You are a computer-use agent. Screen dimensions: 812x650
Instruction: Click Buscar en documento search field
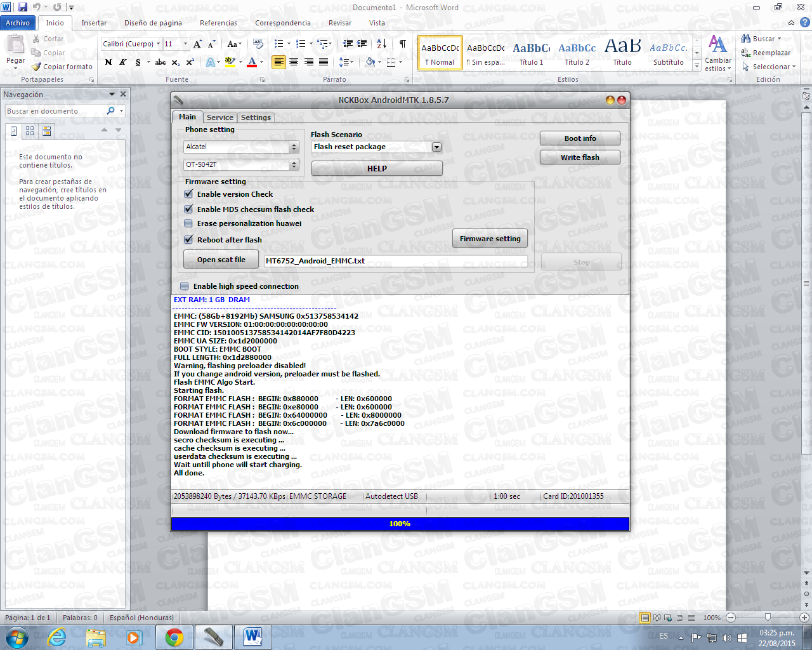coord(56,111)
